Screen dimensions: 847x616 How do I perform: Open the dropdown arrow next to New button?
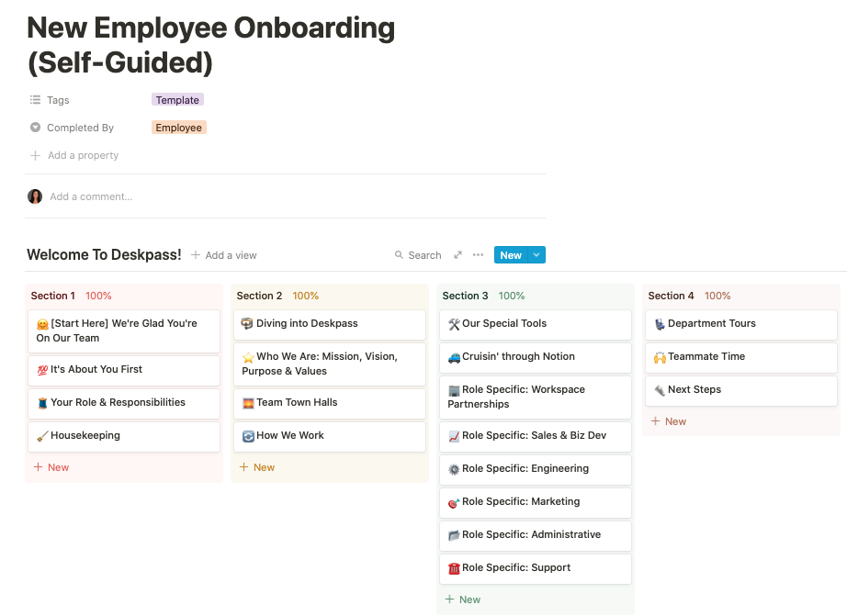click(536, 255)
